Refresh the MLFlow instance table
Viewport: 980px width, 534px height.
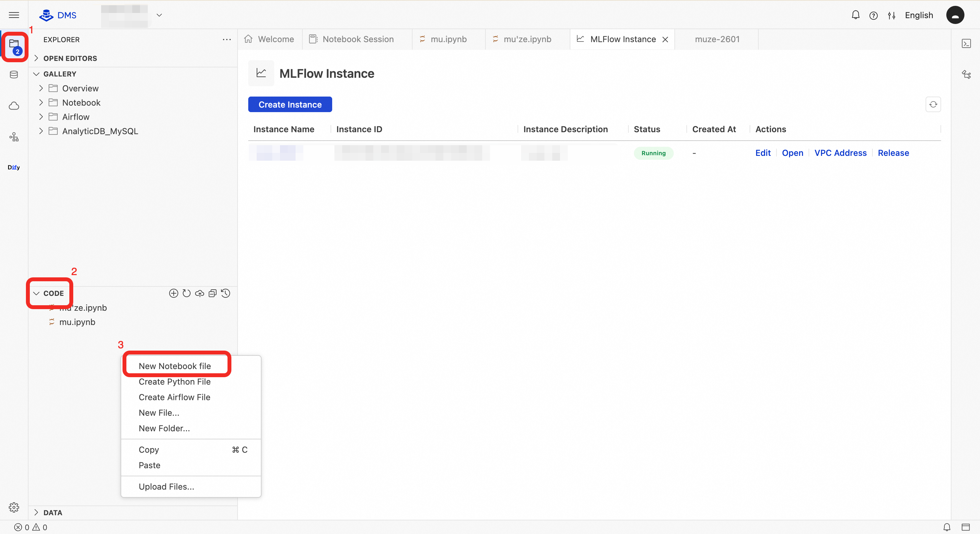click(933, 105)
